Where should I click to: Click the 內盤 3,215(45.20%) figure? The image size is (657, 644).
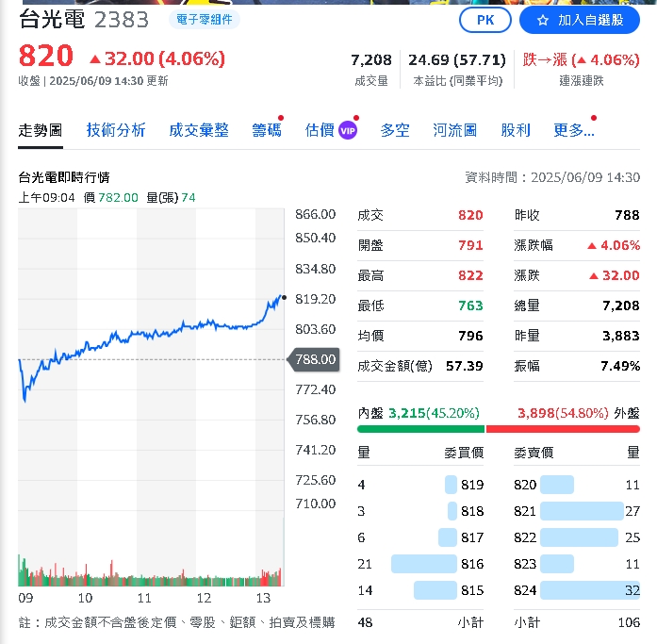(434, 413)
